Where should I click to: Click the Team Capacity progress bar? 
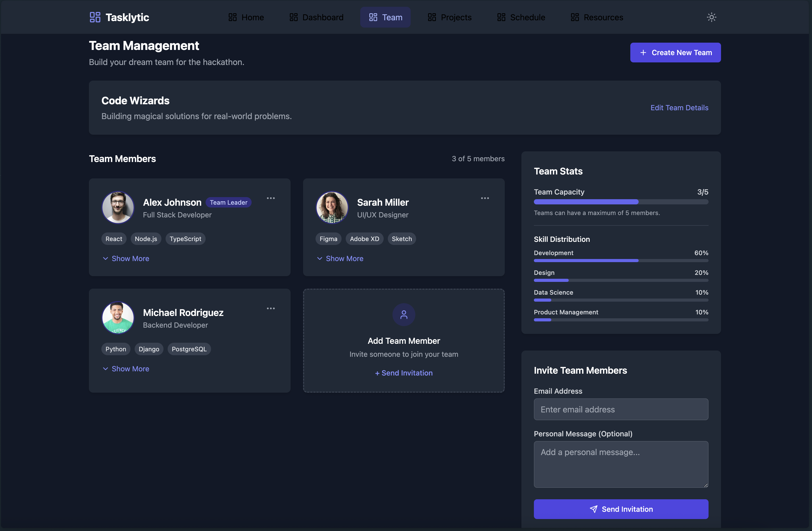click(621, 202)
